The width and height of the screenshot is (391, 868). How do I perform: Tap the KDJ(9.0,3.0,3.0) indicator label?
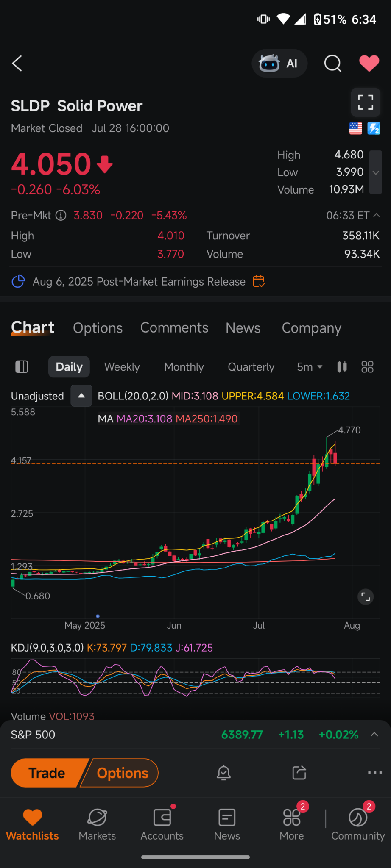click(47, 648)
